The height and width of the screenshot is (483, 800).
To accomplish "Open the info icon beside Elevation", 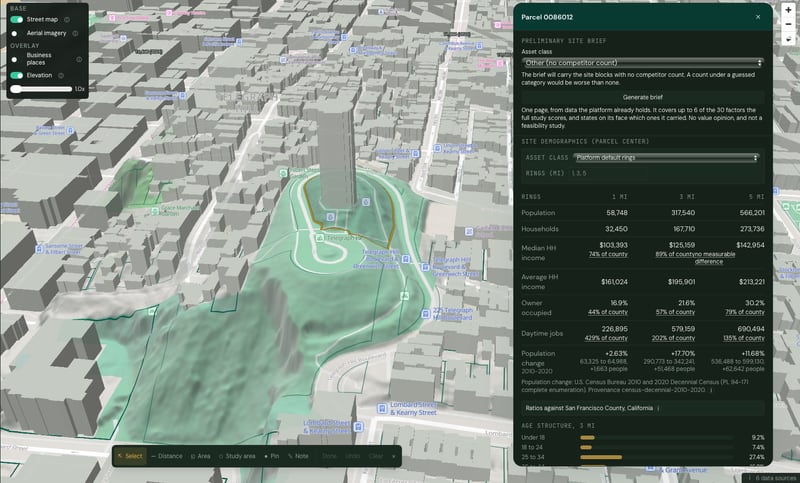I will (61, 75).
